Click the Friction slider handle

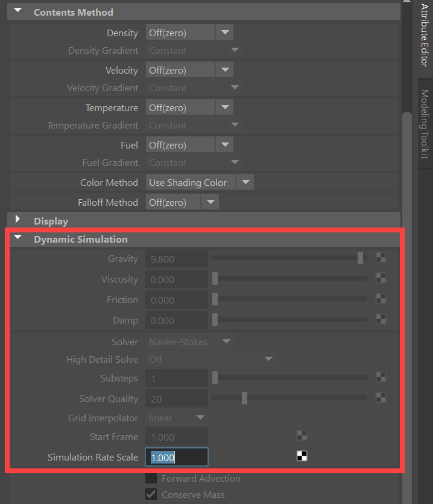tap(215, 299)
